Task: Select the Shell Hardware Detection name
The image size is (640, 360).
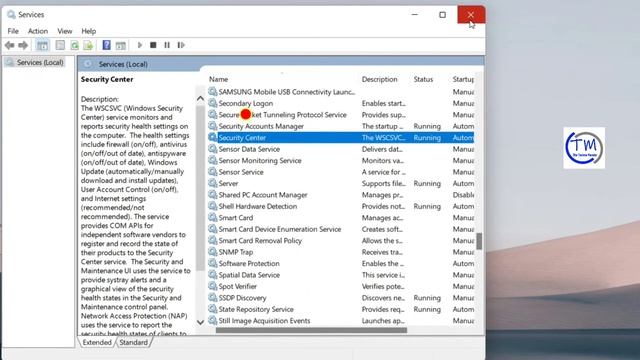Action: (258, 206)
